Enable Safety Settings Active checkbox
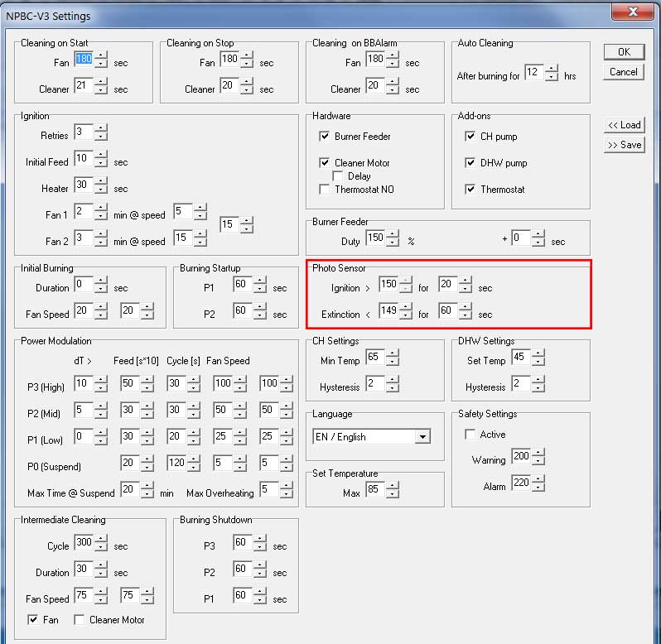661x644 pixels. [470, 435]
